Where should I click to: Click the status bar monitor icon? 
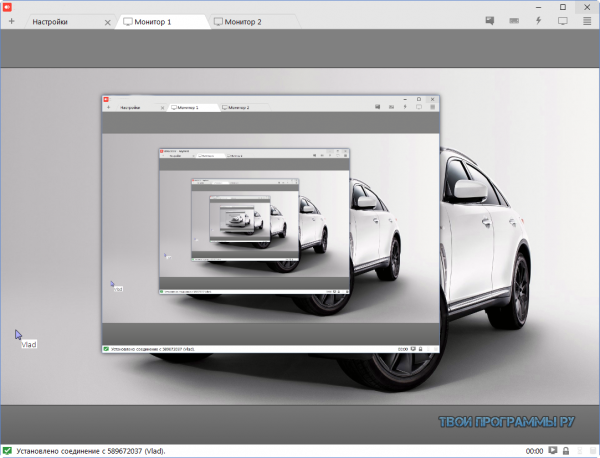[553, 451]
